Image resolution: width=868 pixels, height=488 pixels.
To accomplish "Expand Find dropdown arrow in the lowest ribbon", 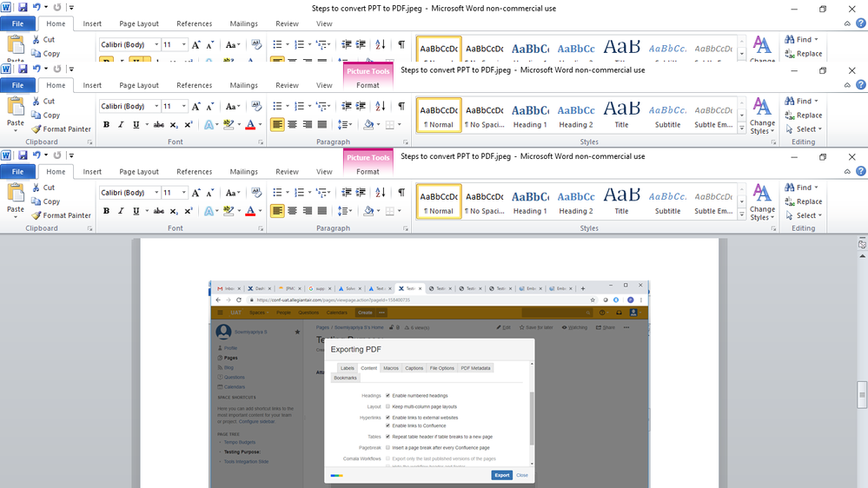I will (816, 188).
